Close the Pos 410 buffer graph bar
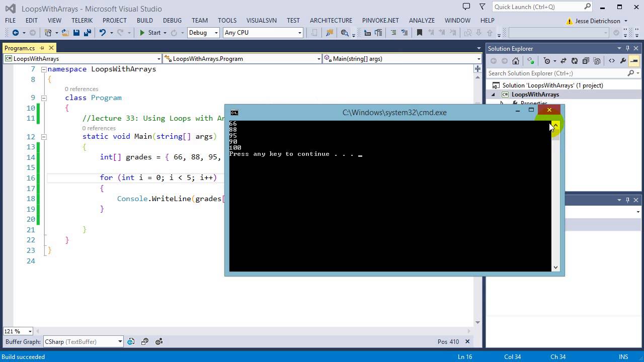 [467, 341]
